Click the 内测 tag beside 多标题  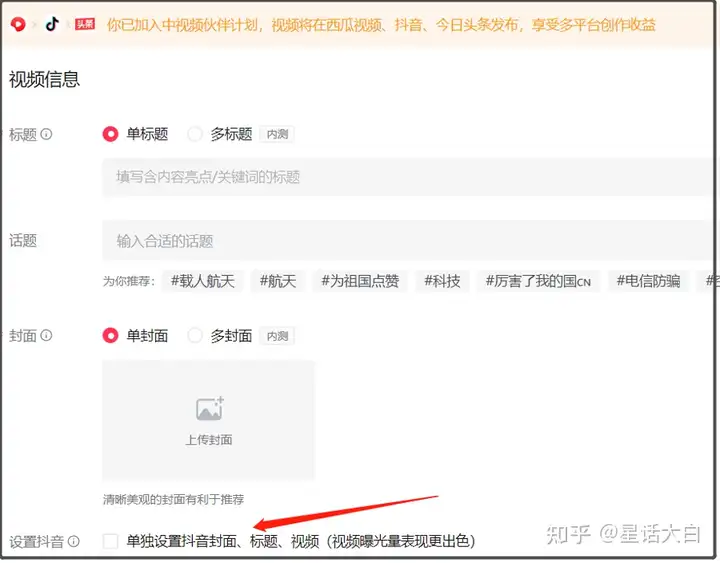coord(277,134)
